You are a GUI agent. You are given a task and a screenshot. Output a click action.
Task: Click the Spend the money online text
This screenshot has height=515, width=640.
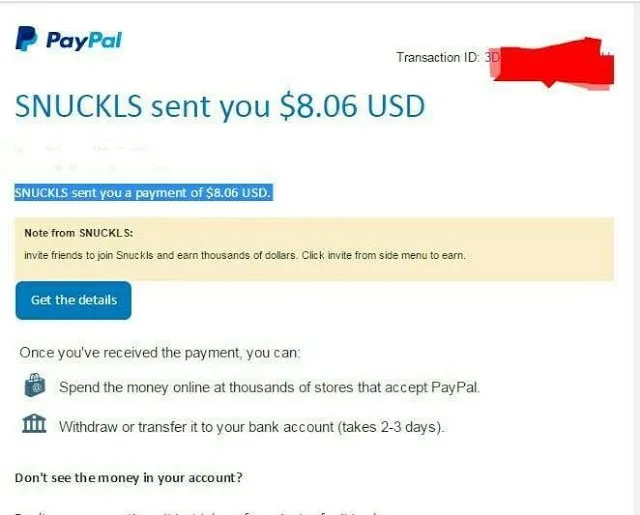pyautogui.click(x=269, y=387)
